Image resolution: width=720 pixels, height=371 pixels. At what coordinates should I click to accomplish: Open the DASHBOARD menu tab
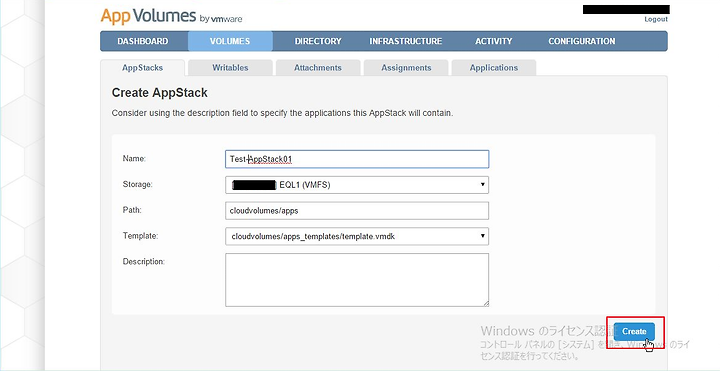tap(143, 41)
